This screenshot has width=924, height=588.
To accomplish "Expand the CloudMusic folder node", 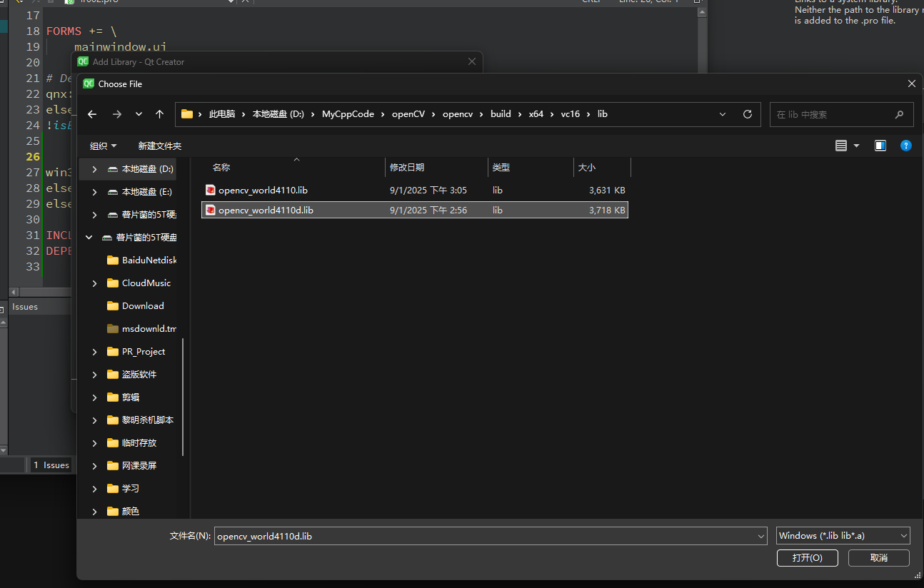I will coord(95,283).
